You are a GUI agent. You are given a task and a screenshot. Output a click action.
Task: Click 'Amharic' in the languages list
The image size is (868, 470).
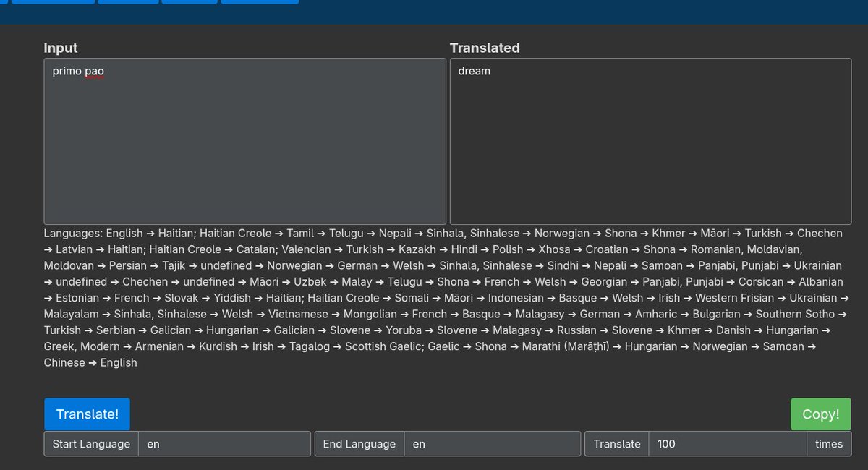pos(656,314)
